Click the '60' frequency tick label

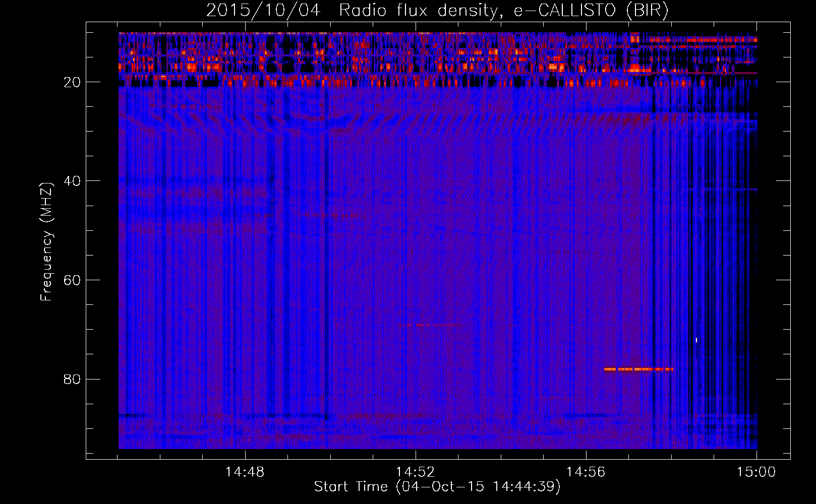point(72,280)
